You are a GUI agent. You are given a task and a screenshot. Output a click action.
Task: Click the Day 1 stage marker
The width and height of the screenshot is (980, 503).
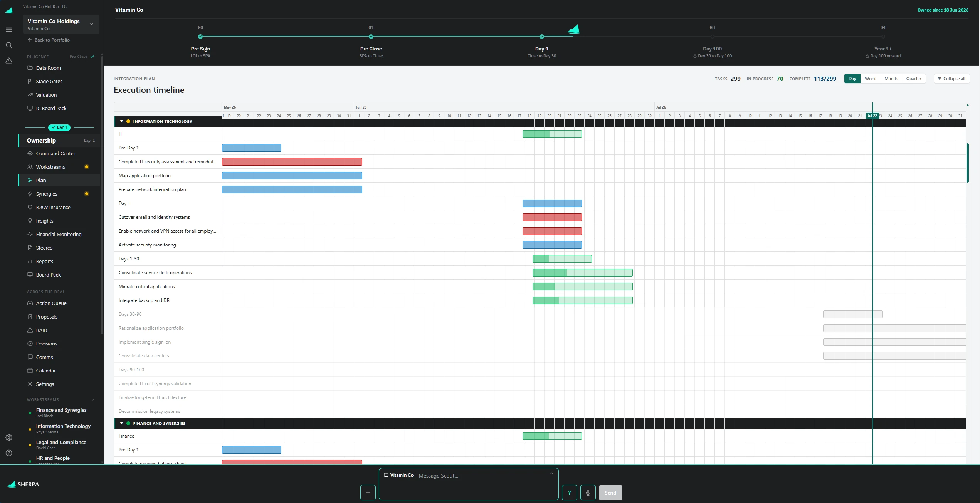coord(542,37)
